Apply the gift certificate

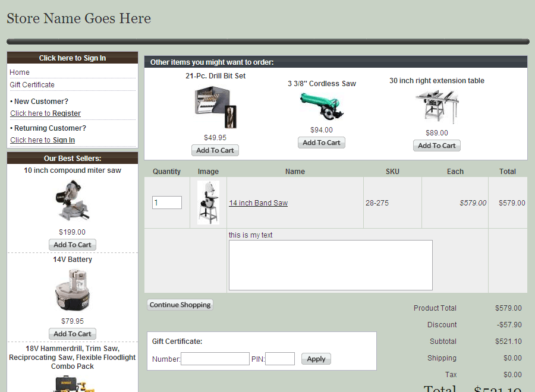click(316, 359)
